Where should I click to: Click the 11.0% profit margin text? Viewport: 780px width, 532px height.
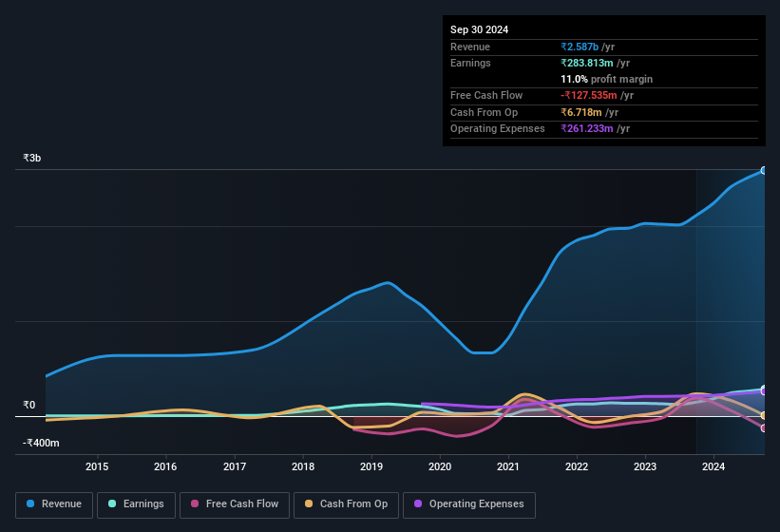[606, 79]
